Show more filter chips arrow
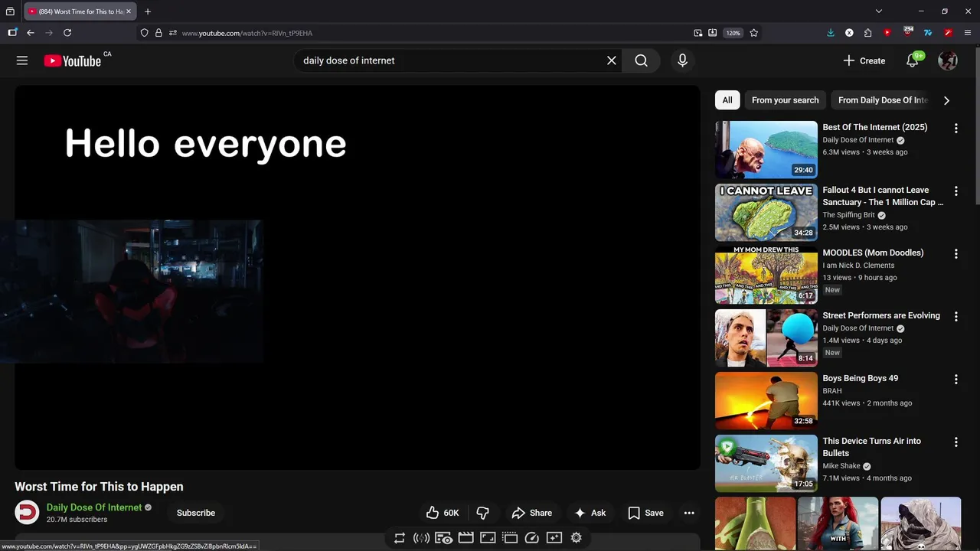Viewport: 980px width, 551px height. (x=946, y=100)
